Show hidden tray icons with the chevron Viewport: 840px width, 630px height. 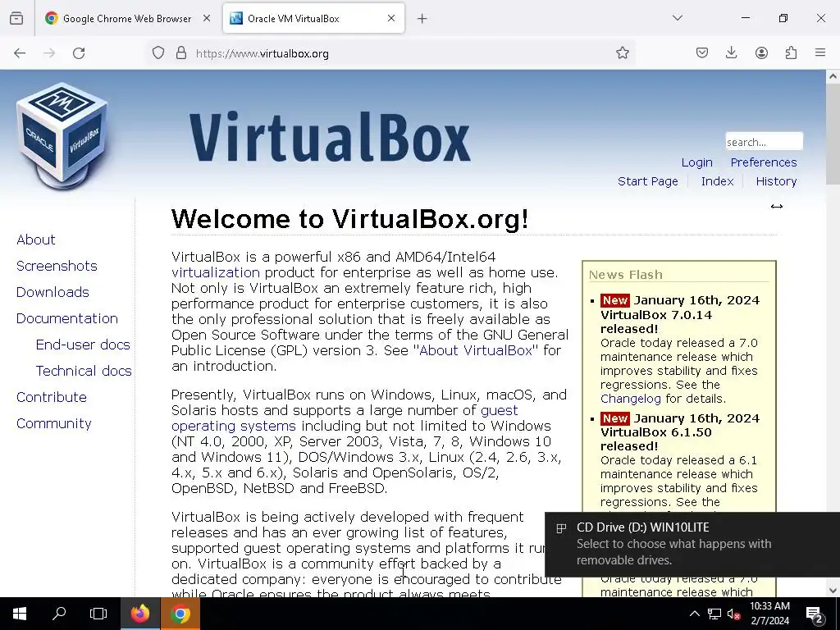tap(694, 614)
